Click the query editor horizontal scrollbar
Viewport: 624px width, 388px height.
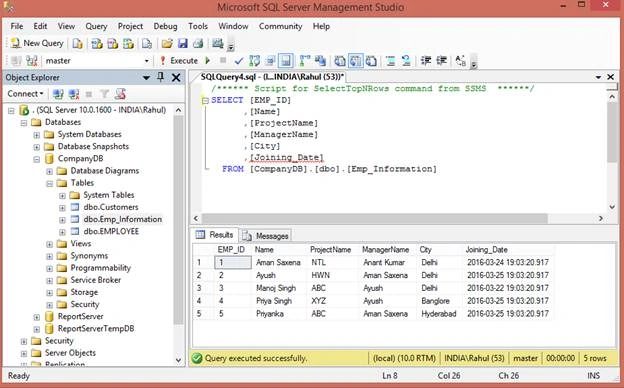(x=374, y=218)
